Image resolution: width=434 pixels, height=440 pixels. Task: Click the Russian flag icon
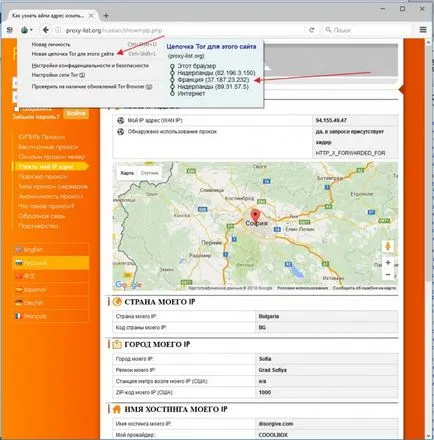[x=19, y=263]
